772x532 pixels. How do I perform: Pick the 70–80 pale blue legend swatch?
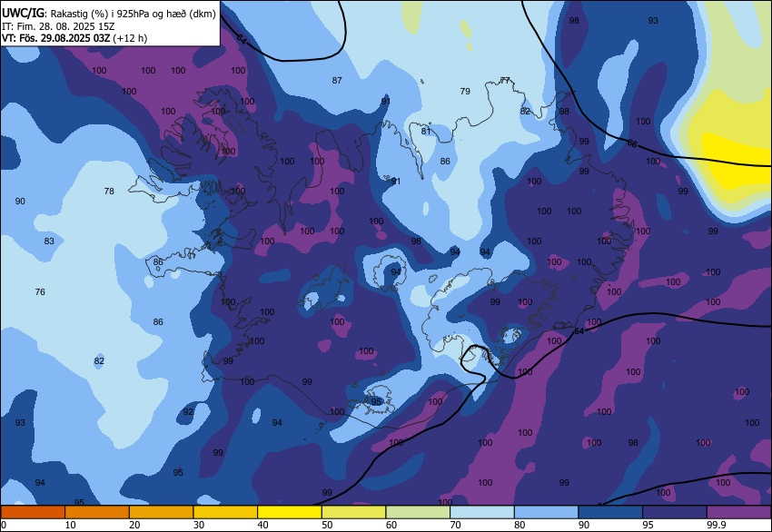[482, 512]
